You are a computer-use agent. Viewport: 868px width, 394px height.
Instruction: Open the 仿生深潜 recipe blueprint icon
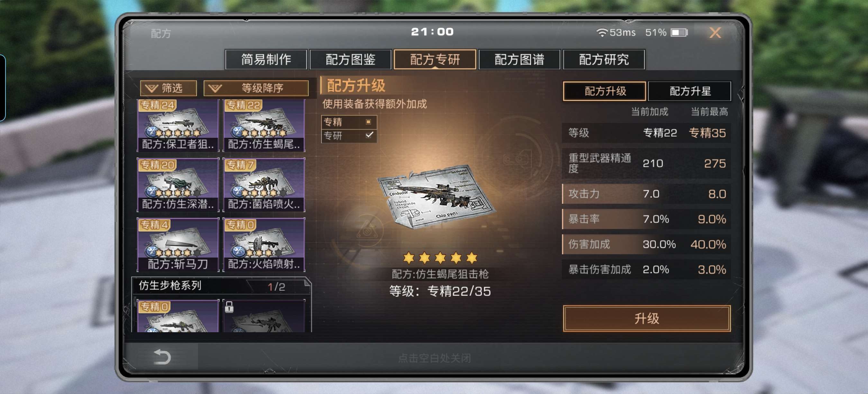click(x=178, y=185)
